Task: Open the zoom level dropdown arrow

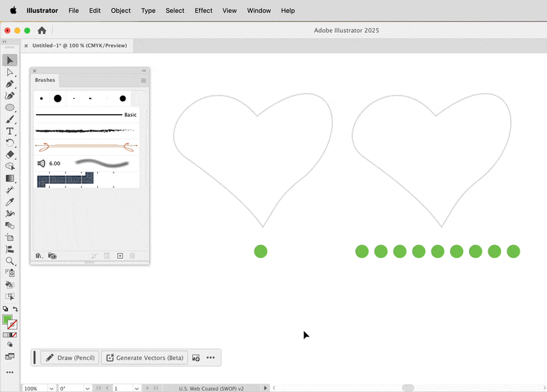Action: click(51, 388)
